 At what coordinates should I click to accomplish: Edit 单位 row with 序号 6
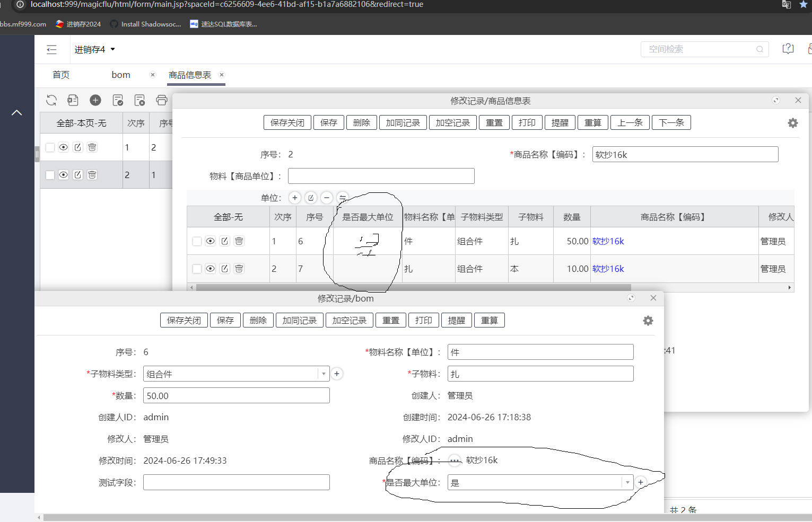coord(225,241)
